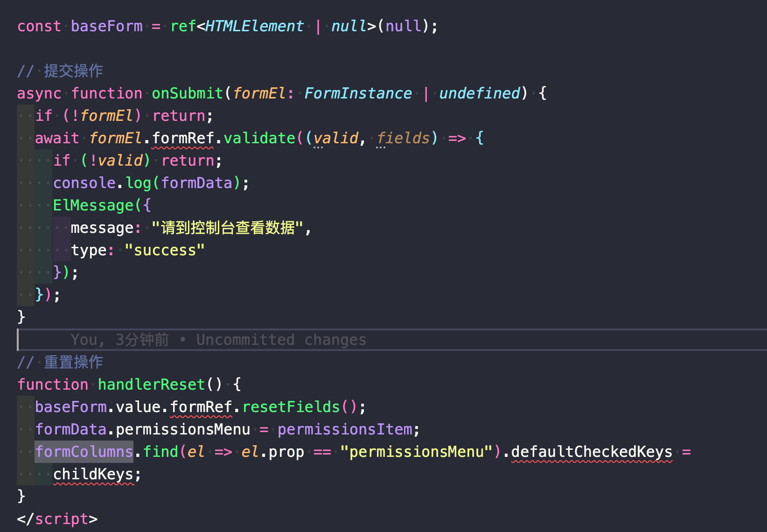Click the find method call

tap(160, 452)
